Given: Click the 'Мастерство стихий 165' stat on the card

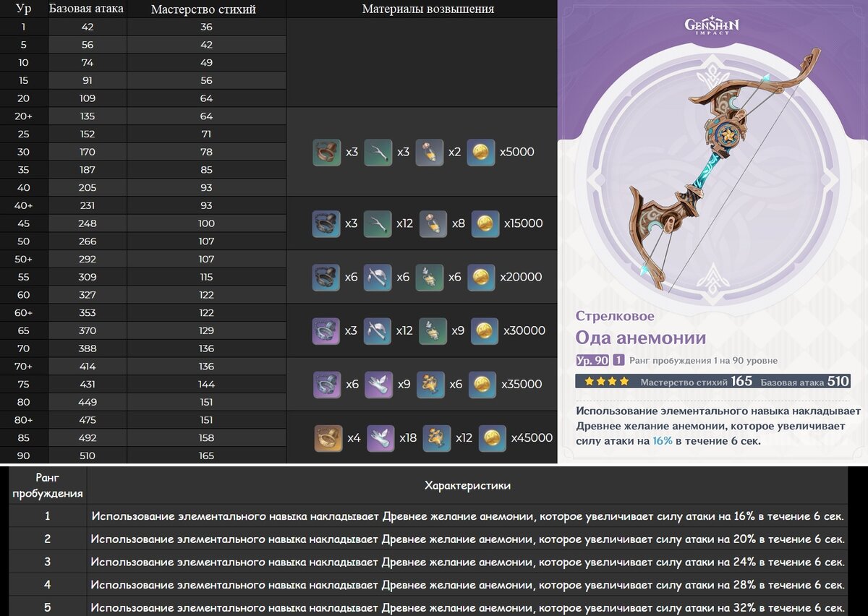Looking at the screenshot, I should 697,381.
